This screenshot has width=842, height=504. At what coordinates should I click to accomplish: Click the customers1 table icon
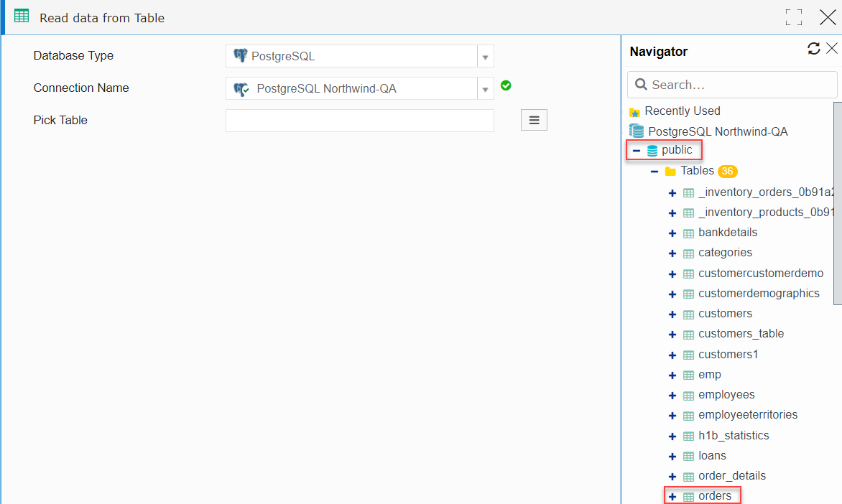[688, 355]
